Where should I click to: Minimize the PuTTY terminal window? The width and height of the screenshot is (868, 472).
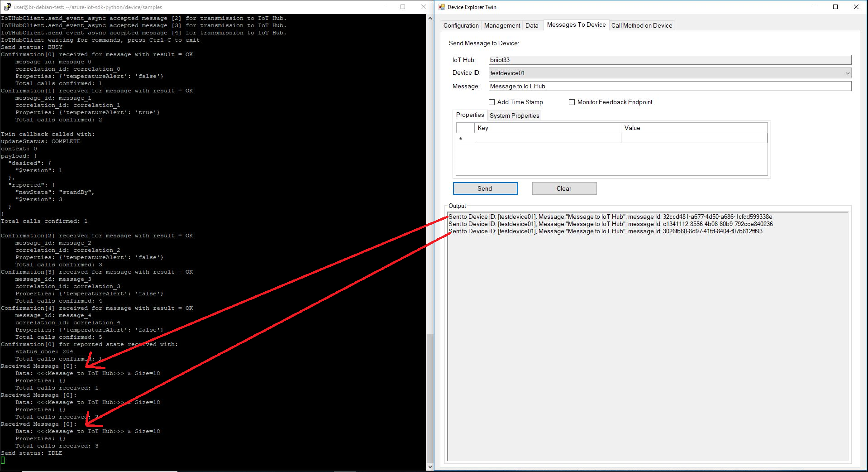click(382, 7)
